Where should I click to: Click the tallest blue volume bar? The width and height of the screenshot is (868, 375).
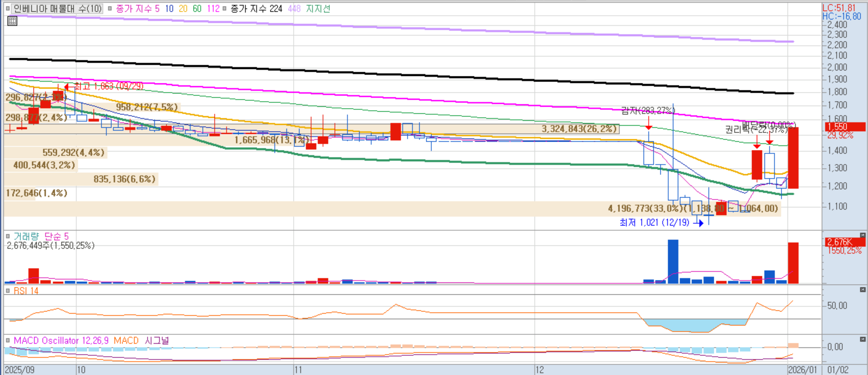[x=673, y=261]
